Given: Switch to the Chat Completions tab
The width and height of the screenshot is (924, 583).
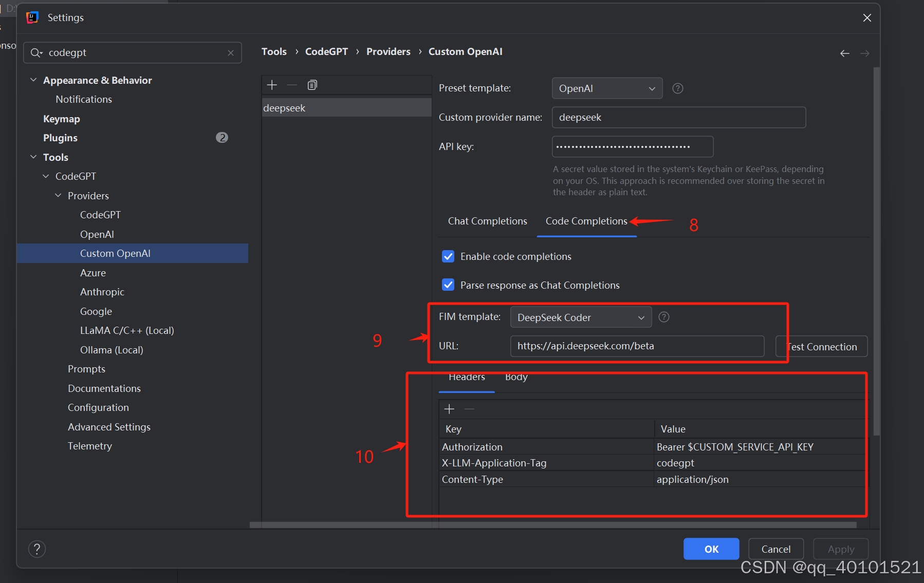Looking at the screenshot, I should tap(487, 221).
